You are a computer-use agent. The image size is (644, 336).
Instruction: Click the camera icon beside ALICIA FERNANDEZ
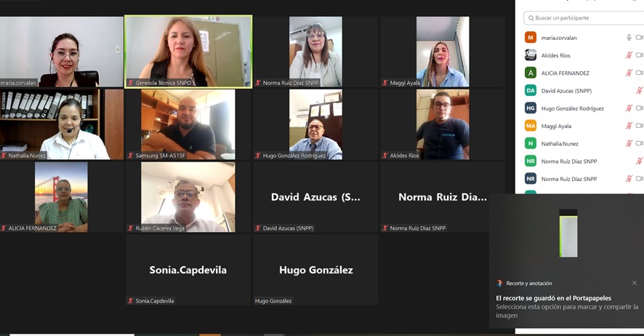pos(640,73)
